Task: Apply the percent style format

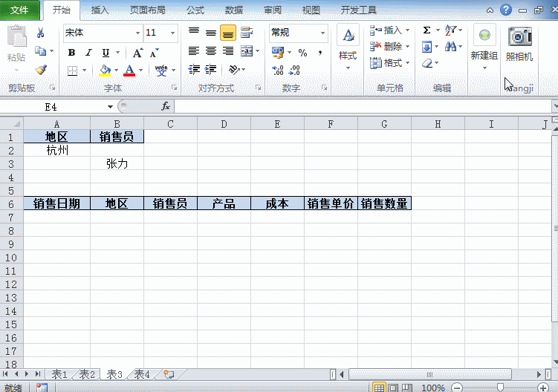Action: 303,53
